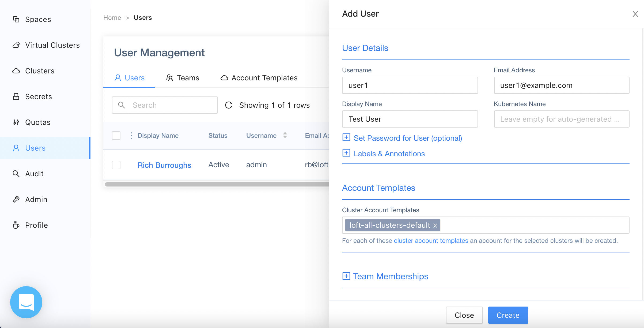Remove the loft-all-clusters-default template tag

click(436, 225)
